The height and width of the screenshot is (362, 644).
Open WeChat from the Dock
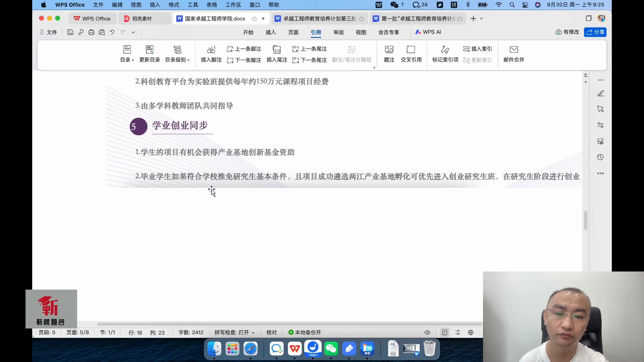click(331, 349)
